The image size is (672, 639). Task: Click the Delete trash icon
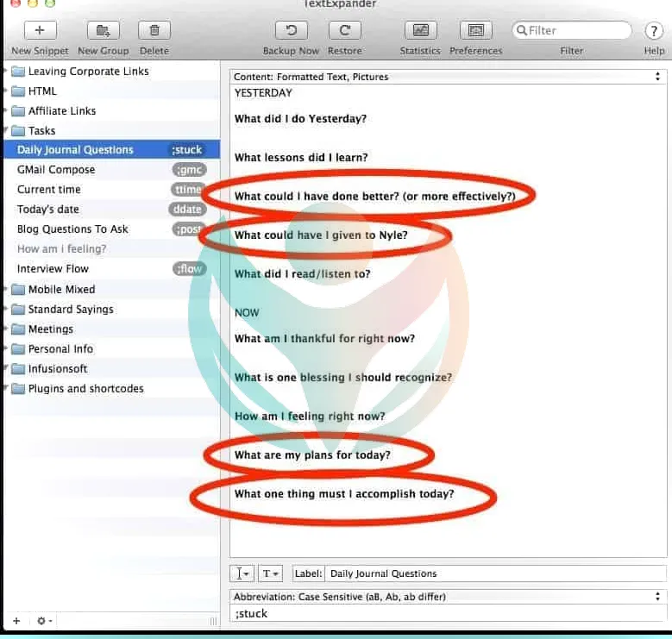pos(154,30)
